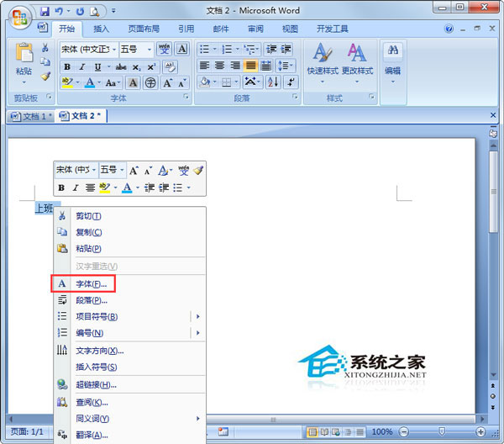The image size is (504, 444).
Task: Select 复制(C) in the context menu
Action: tap(88, 232)
